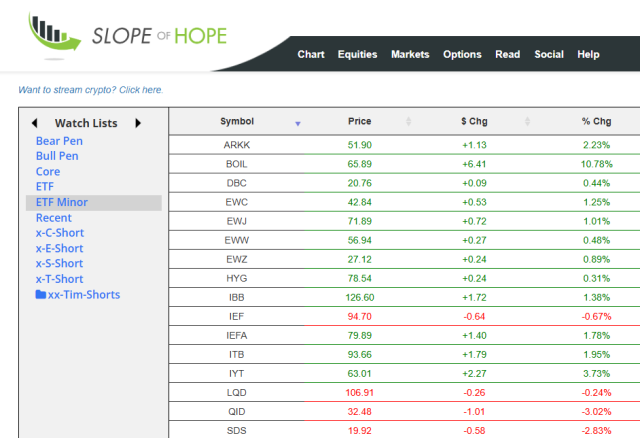Screen dimensions: 640x438
Task: Open the Chart menu
Action: [x=311, y=54]
